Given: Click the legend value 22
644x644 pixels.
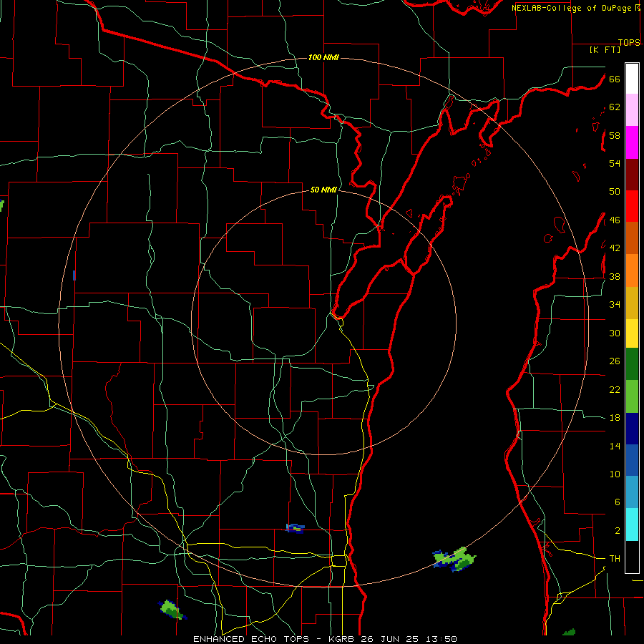Looking at the screenshot, I should tap(615, 389).
